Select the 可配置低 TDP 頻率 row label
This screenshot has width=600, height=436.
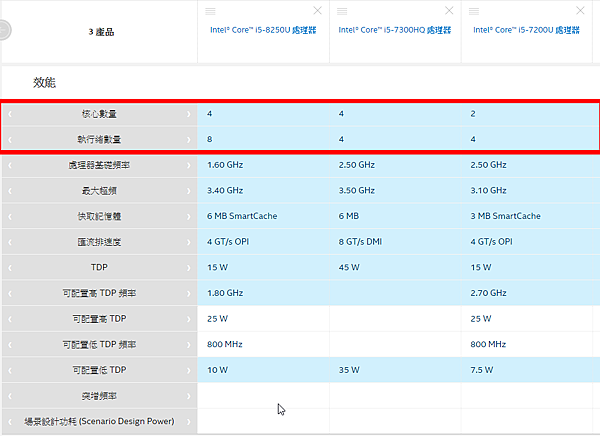click(99, 345)
